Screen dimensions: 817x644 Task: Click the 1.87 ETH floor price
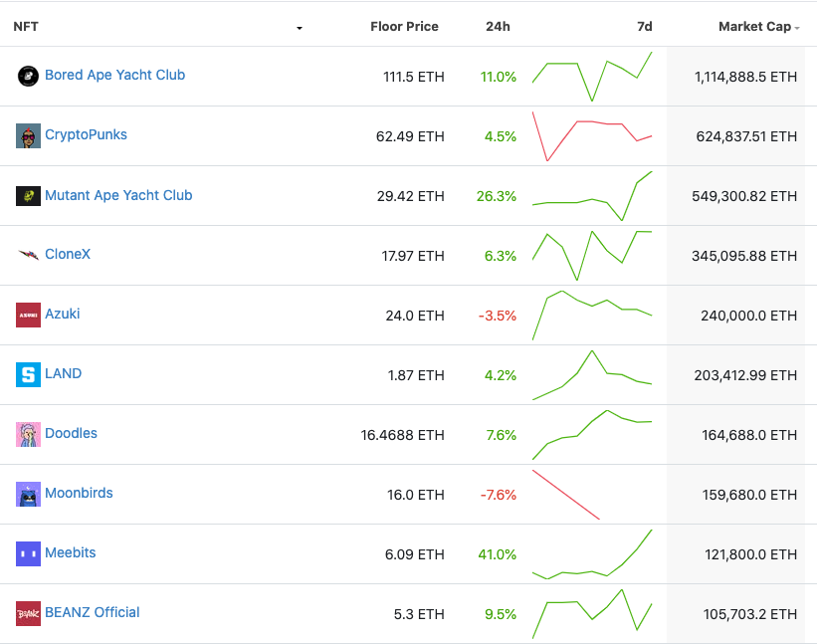(x=416, y=375)
